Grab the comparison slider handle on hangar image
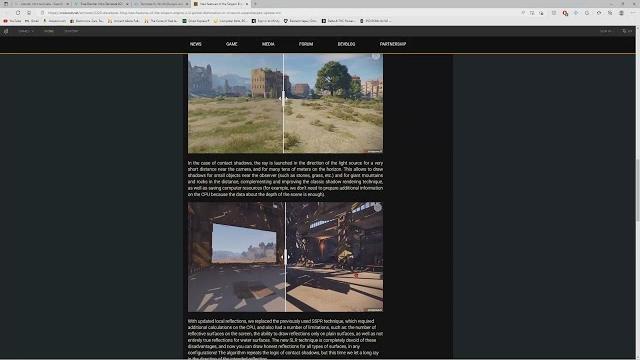This screenshot has height=360, width=640. [285, 257]
